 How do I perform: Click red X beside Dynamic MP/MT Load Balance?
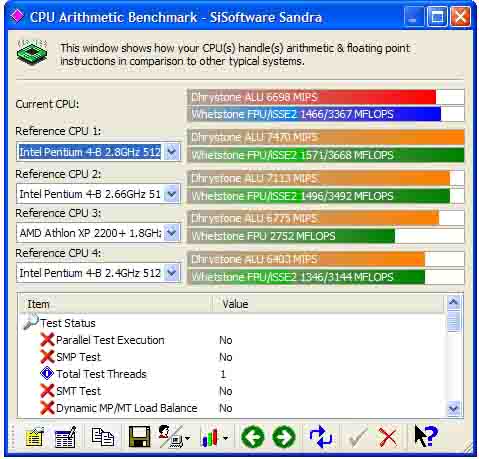pos(47,408)
